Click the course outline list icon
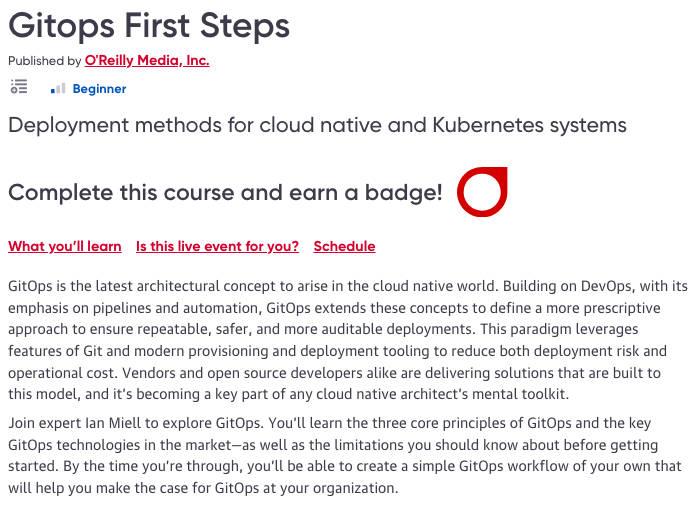Image resolution: width=700 pixels, height=509 pixels. coord(18,88)
